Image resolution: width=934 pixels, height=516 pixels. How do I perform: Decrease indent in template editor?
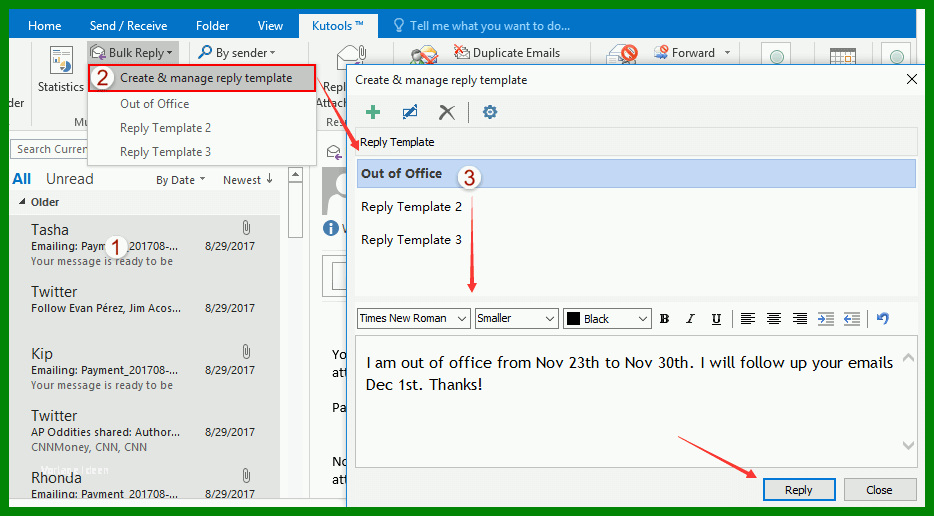(x=852, y=319)
